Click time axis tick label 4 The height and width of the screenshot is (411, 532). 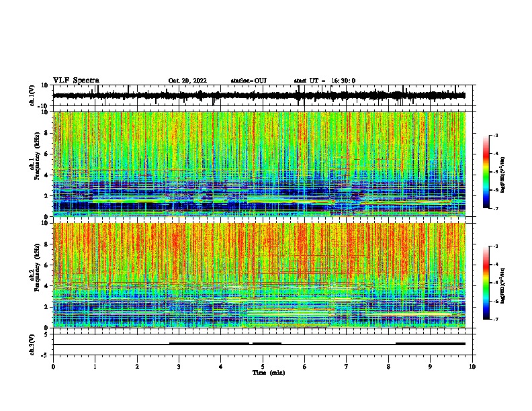[x=221, y=367]
